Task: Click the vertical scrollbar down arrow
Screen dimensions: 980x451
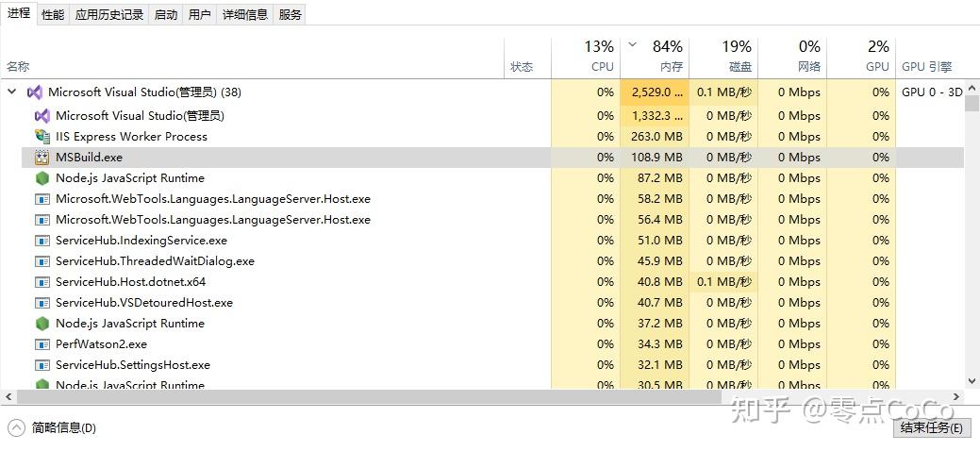Action: point(972,381)
